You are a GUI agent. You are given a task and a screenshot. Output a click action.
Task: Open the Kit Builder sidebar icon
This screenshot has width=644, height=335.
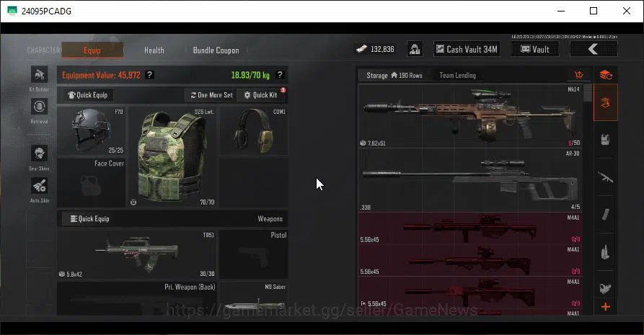tap(40, 75)
